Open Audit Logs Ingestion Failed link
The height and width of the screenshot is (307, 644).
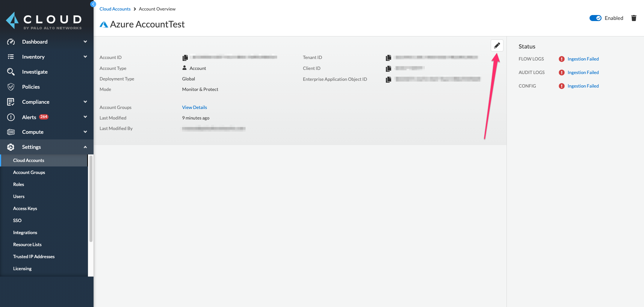tap(583, 73)
